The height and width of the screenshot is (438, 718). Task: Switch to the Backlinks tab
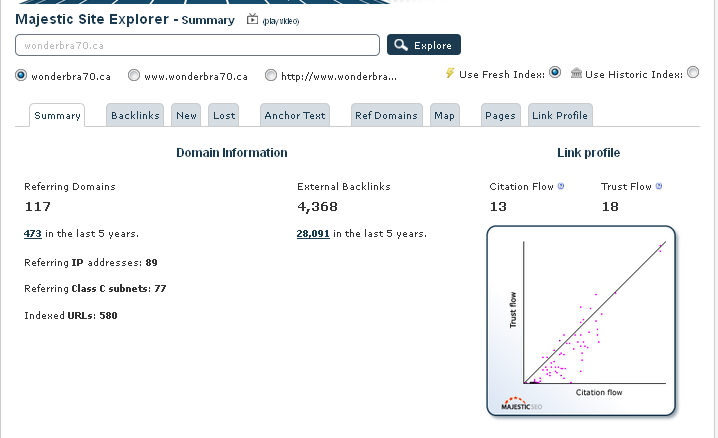(135, 115)
